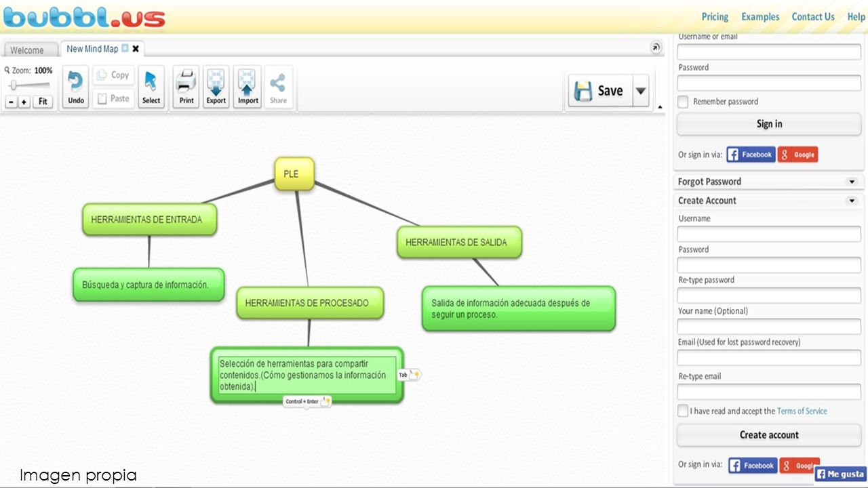This screenshot has height=488, width=868.
Task: Select the New Mind Map tab
Action: (92, 49)
